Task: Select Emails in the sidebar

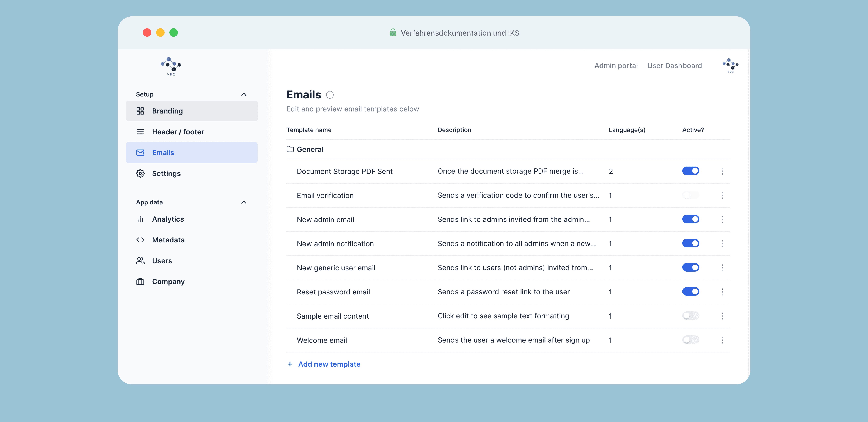Action: click(x=192, y=153)
